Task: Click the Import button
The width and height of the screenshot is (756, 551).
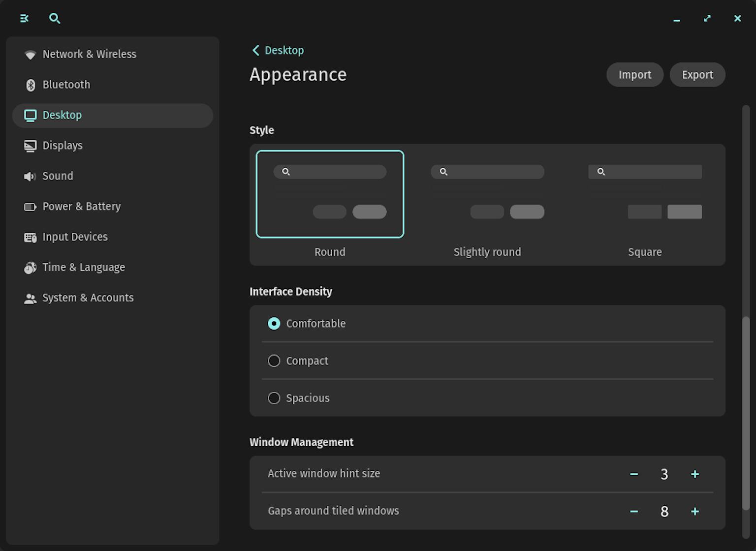Action: coord(635,74)
